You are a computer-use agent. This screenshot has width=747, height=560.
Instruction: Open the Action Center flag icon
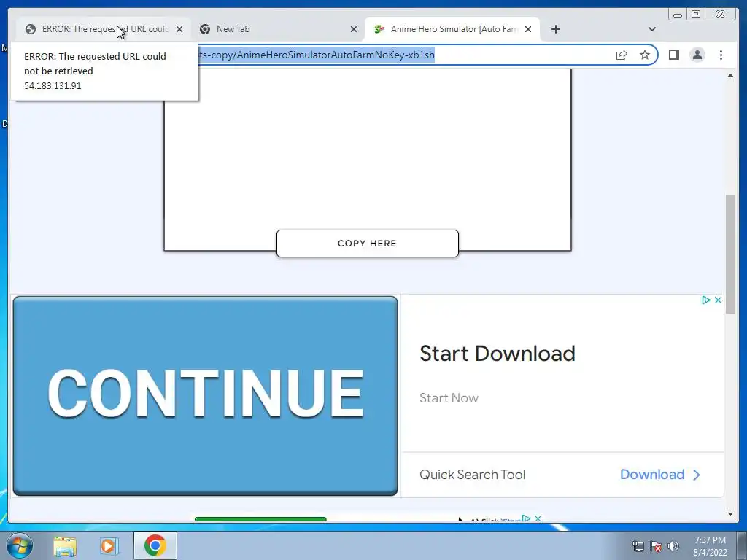pos(656,546)
